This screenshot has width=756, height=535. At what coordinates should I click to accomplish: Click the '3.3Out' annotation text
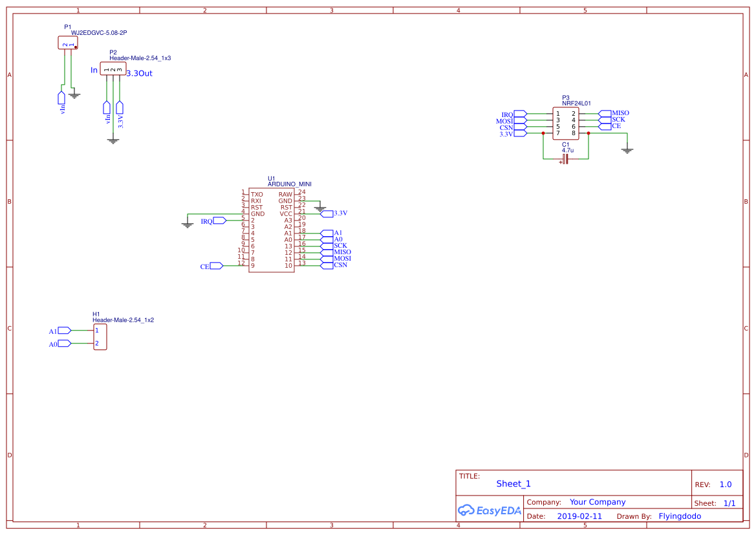(139, 73)
